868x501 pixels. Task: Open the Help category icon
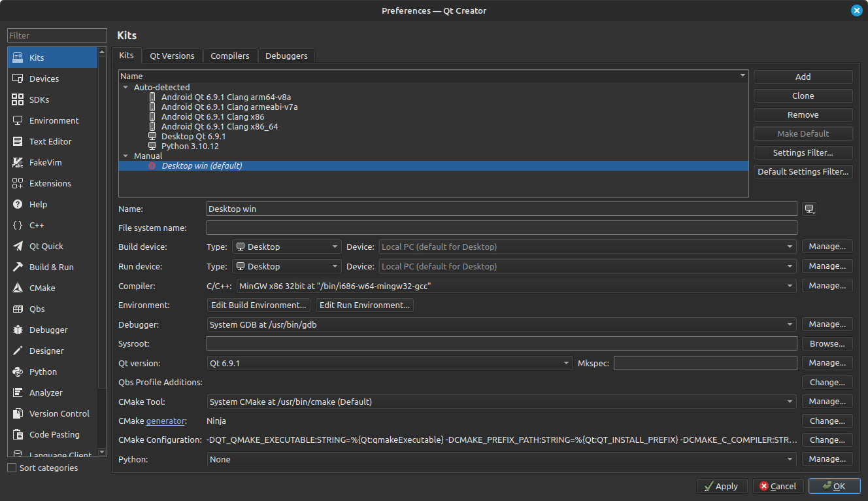pos(18,204)
